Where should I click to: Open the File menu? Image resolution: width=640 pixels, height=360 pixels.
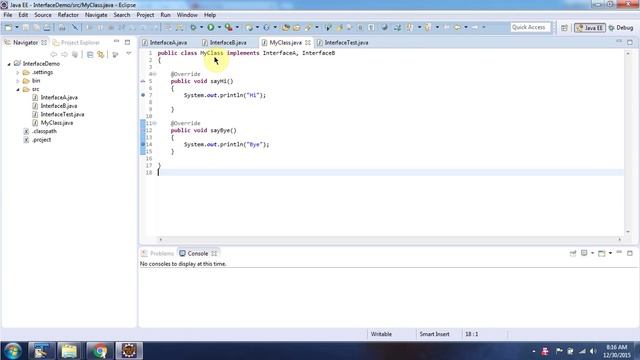click(8, 15)
